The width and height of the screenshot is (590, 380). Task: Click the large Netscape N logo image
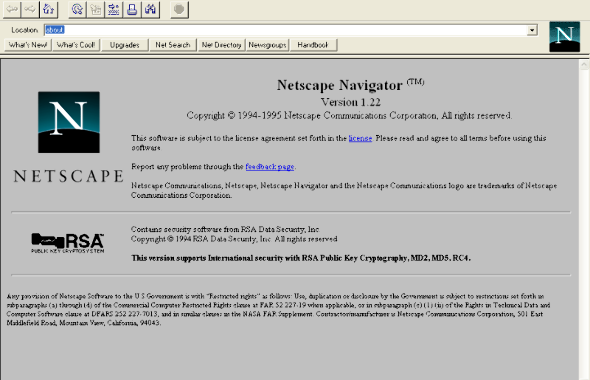pos(69,122)
